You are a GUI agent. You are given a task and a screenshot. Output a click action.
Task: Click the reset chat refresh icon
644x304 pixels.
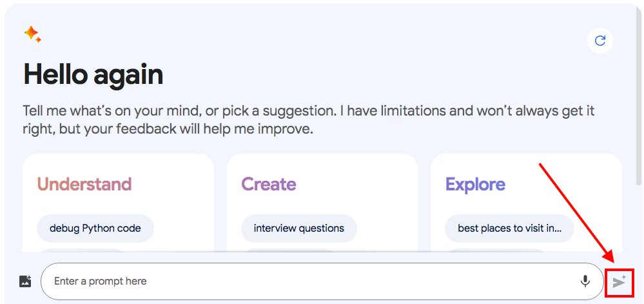tap(600, 40)
